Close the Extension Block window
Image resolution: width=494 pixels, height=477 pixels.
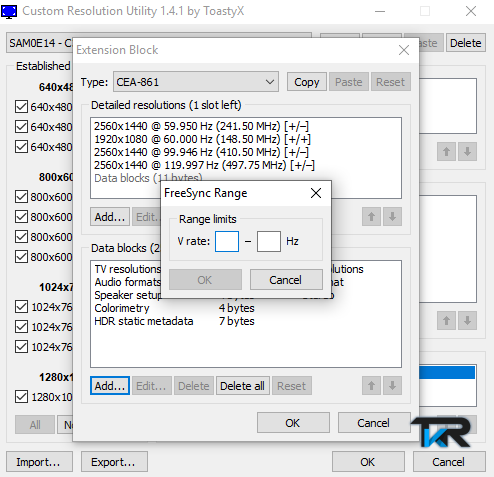pos(404,50)
